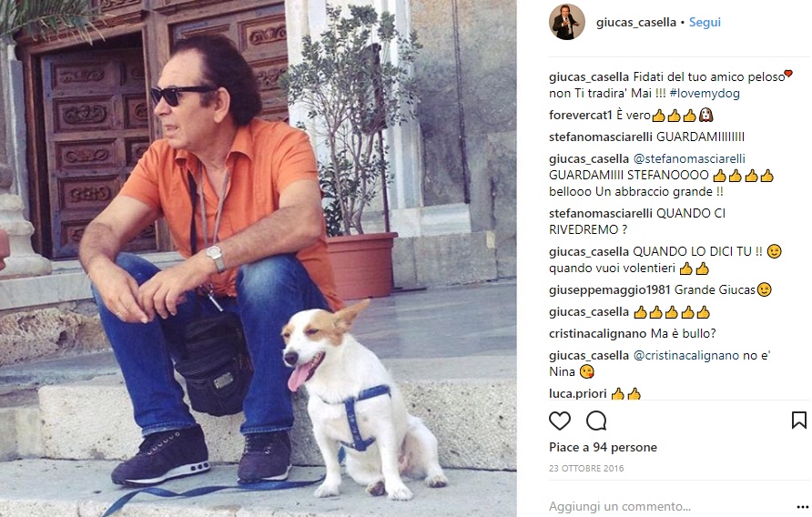The image size is (812, 517).
Task: Open the @cristinacalignano mention link
Action: pos(685,355)
